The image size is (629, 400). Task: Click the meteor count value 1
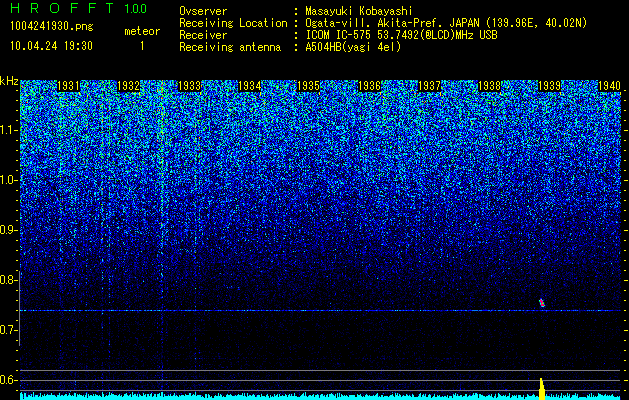coord(142,46)
